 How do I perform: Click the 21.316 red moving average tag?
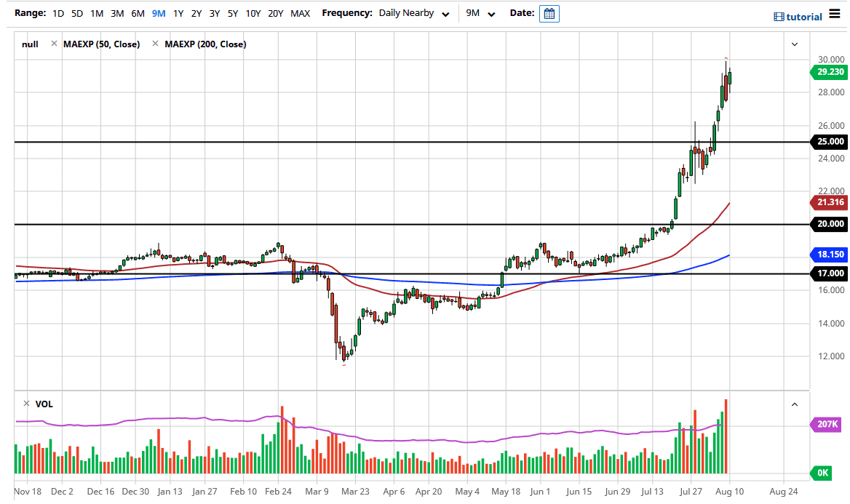pyautogui.click(x=830, y=202)
